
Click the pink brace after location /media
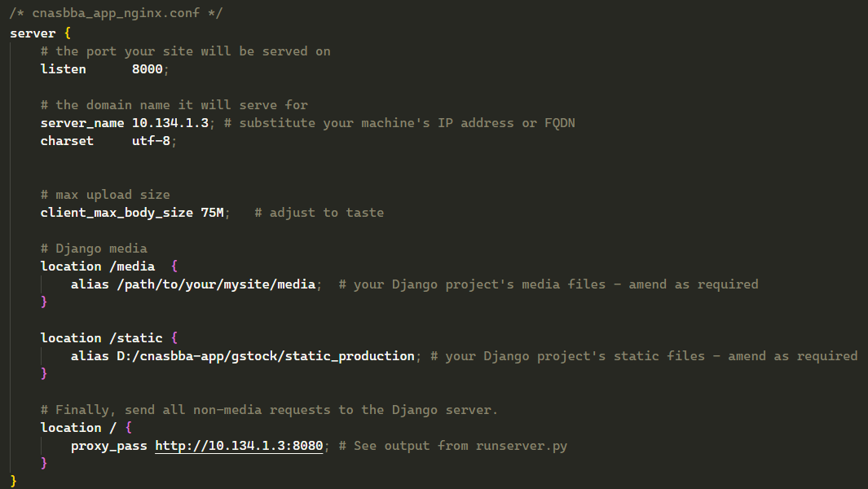[174, 267]
